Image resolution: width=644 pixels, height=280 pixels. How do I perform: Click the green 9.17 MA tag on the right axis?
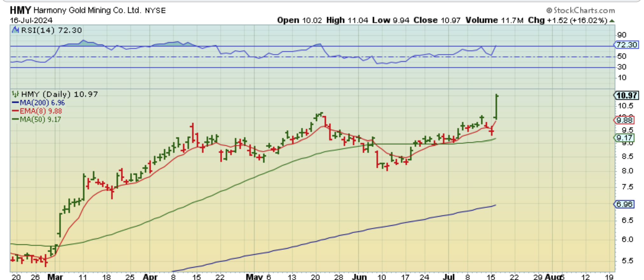click(624, 138)
